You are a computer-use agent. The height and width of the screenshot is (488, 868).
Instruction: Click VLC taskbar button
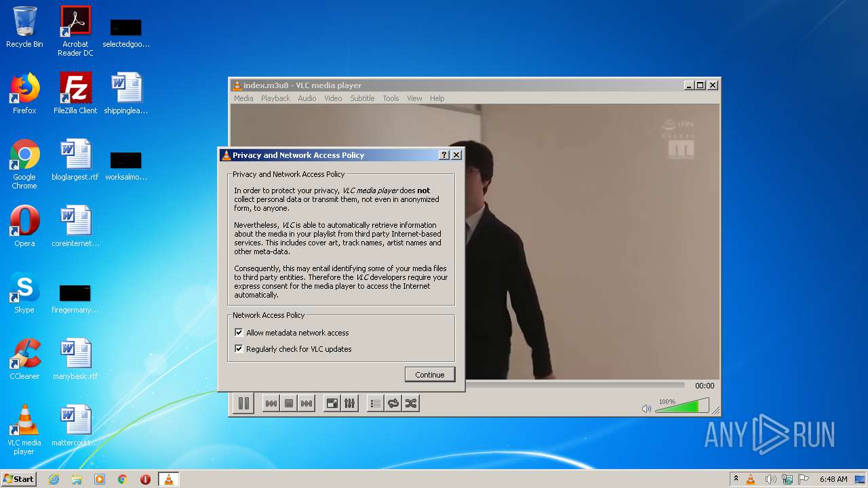[x=168, y=479]
